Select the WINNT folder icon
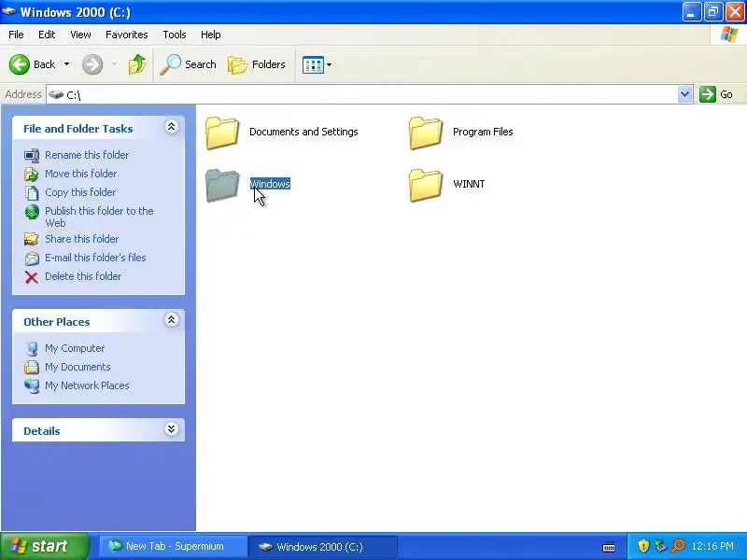This screenshot has height=560, width=747. pyautogui.click(x=426, y=185)
